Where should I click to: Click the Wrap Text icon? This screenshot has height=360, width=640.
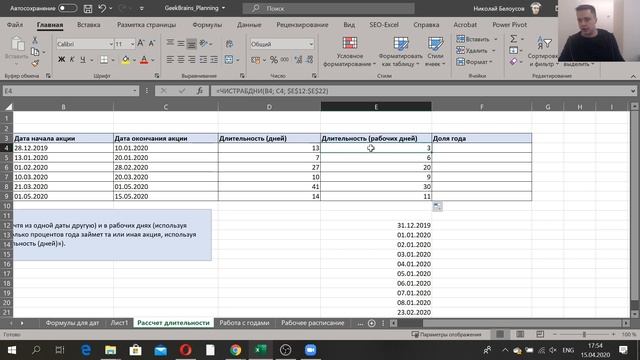pos(229,44)
